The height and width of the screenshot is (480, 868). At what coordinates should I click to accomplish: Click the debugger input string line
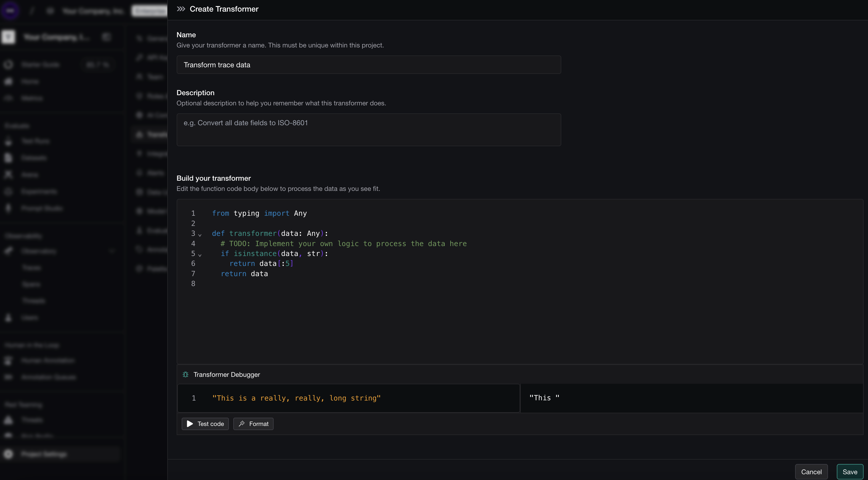click(x=296, y=398)
